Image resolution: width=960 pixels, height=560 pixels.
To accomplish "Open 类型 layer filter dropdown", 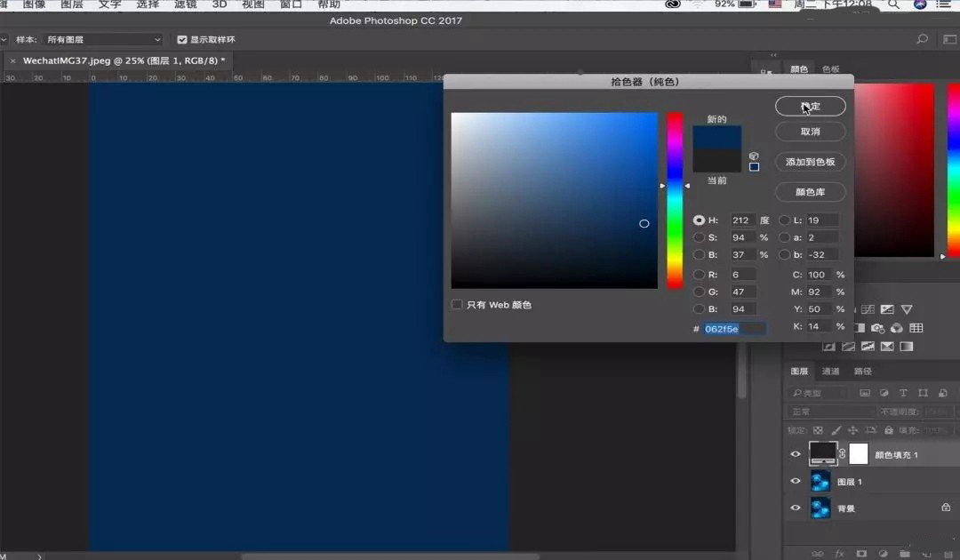I will coord(818,393).
